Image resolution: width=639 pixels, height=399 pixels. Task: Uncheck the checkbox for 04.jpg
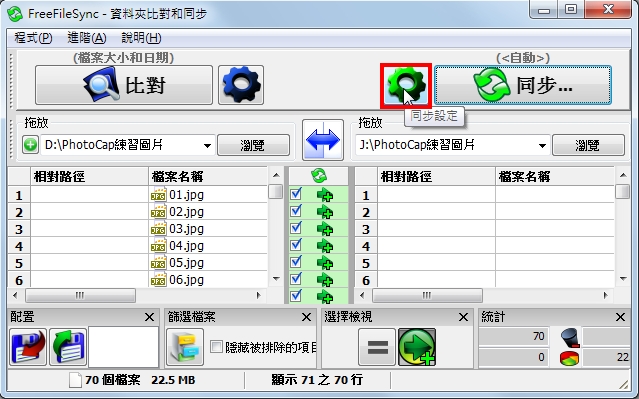click(x=296, y=245)
